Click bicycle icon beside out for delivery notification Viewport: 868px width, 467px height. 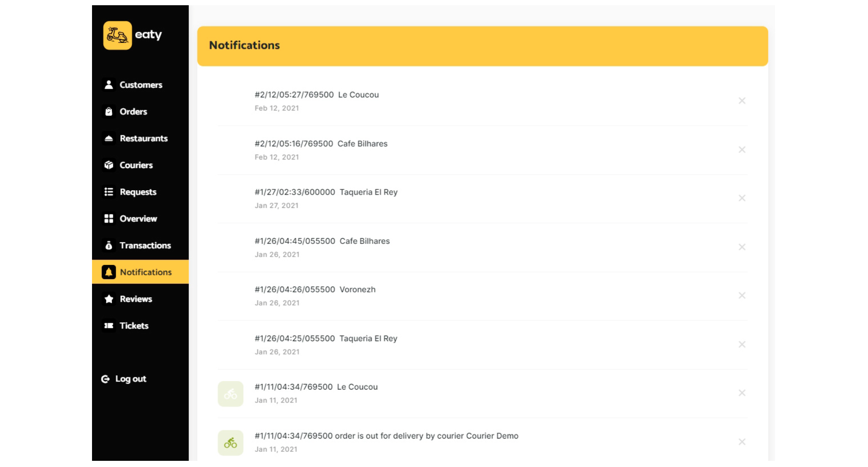click(231, 443)
